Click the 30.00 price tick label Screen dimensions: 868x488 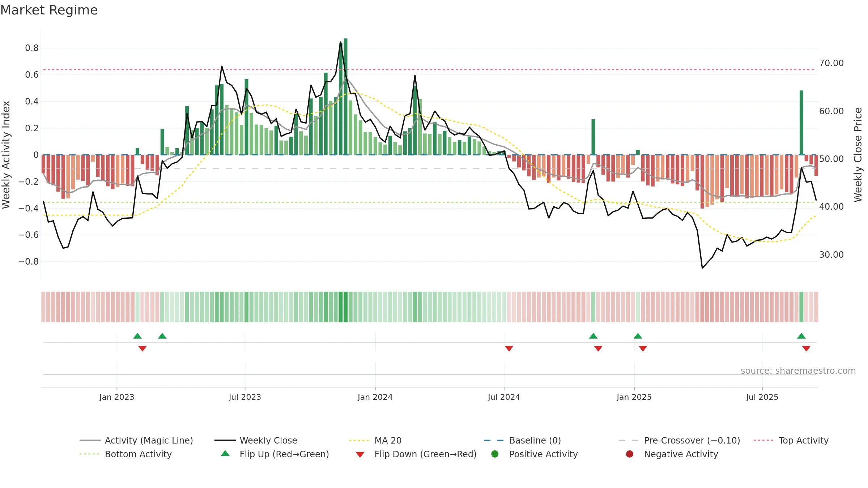(831, 255)
